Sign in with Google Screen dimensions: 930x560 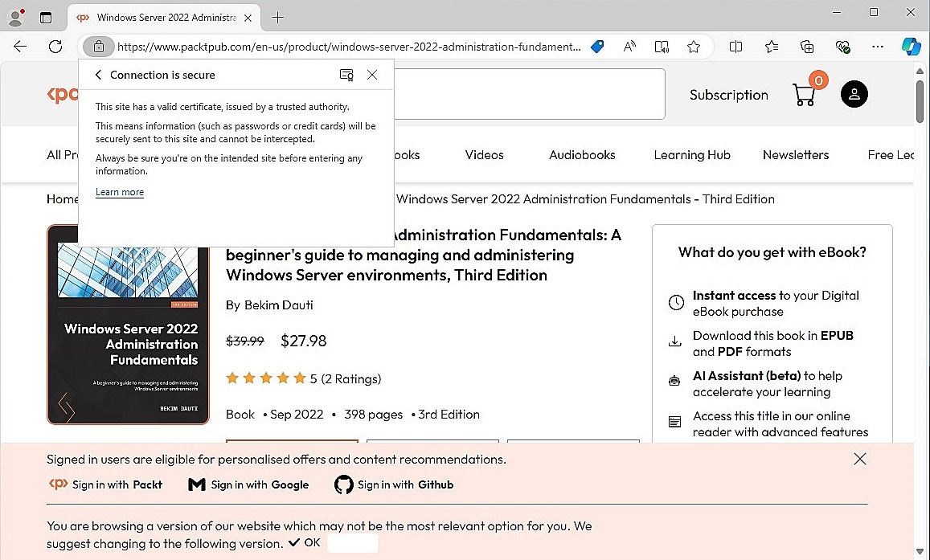(x=248, y=484)
